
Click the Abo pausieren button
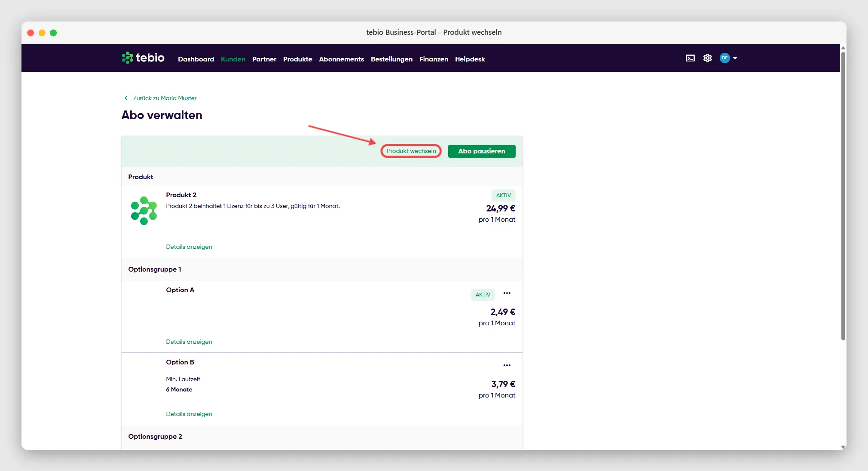(482, 151)
